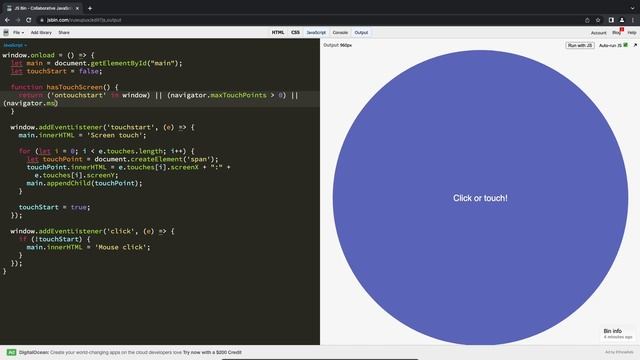640x360 pixels.
Task: Open the Add library menu
Action: pos(41,32)
